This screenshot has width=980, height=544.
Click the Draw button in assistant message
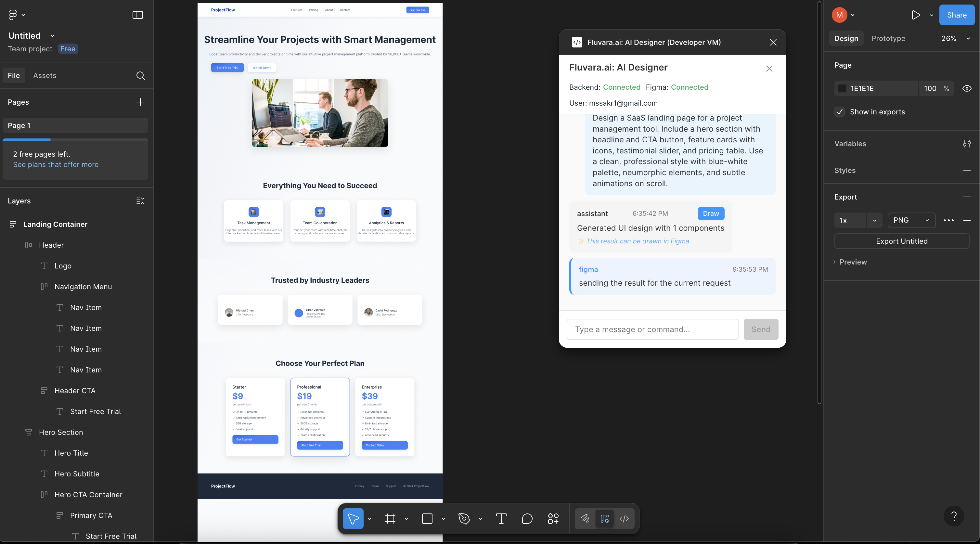711,214
